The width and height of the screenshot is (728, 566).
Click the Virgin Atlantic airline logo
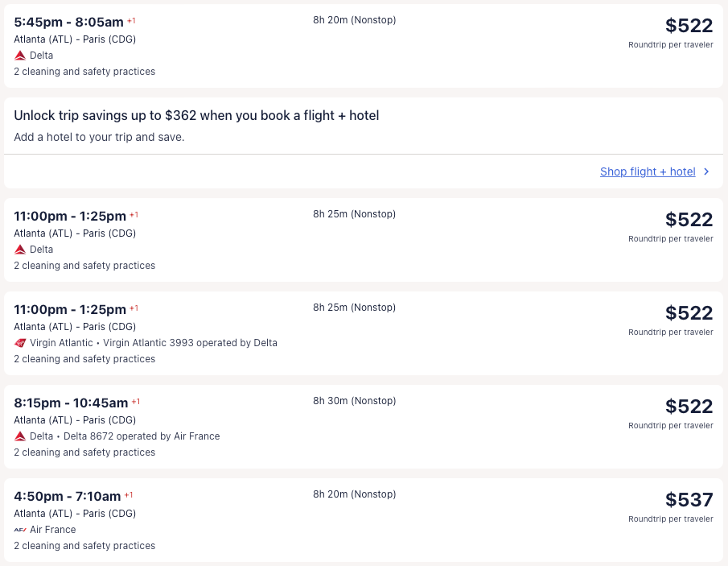20,343
